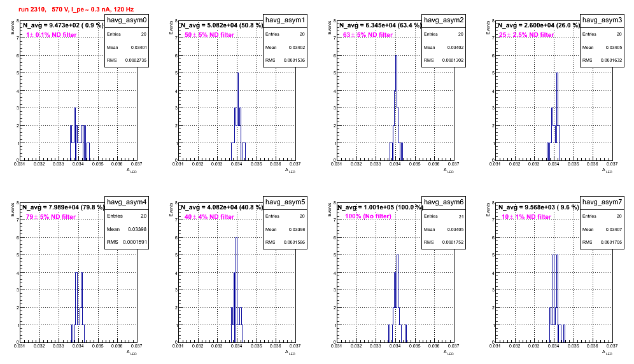Pick the magenta 63± 5% ND filter note

tap(368, 35)
